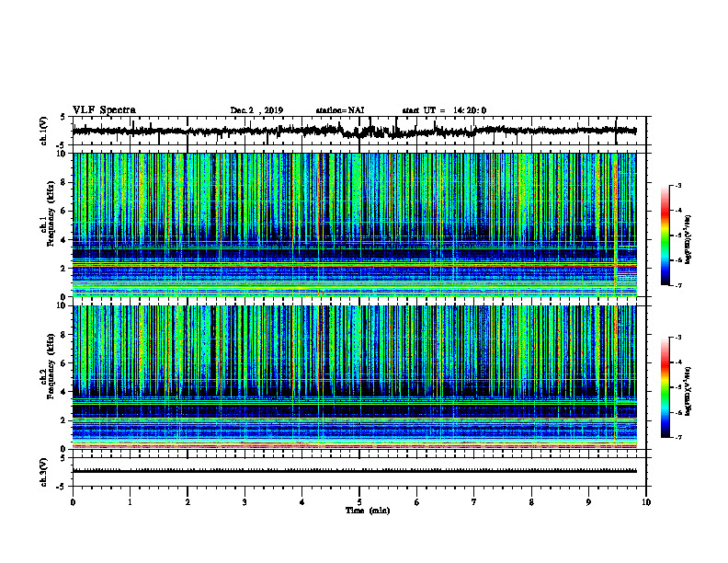The image size is (728, 563).
Task: Click the "-5" lower tick of ch.1(V) axis
Action: point(62,145)
